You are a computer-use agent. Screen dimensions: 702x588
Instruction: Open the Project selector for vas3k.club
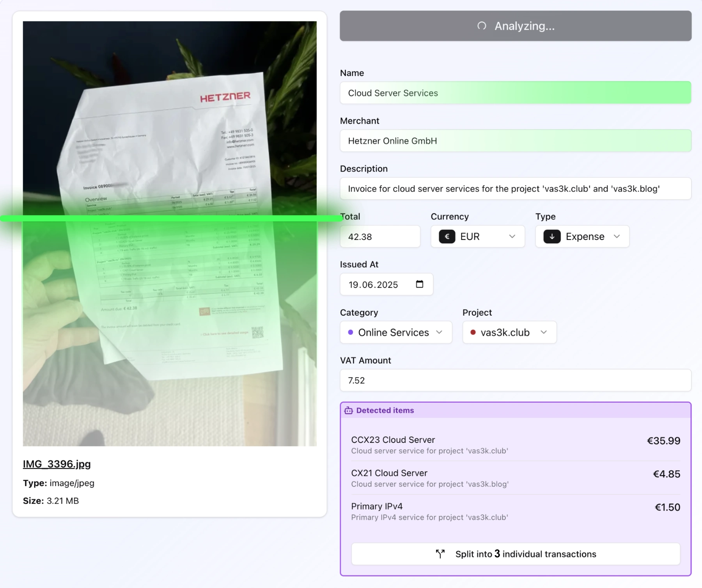click(509, 332)
